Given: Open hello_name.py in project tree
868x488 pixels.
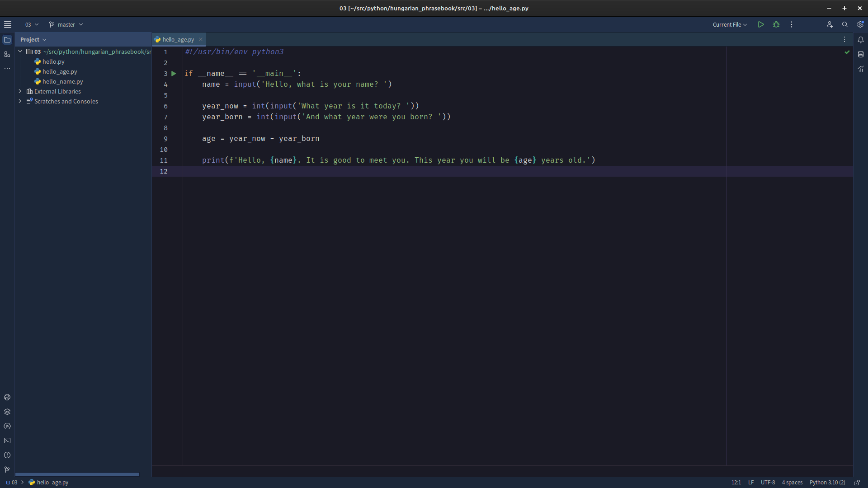Looking at the screenshot, I should click(63, 81).
